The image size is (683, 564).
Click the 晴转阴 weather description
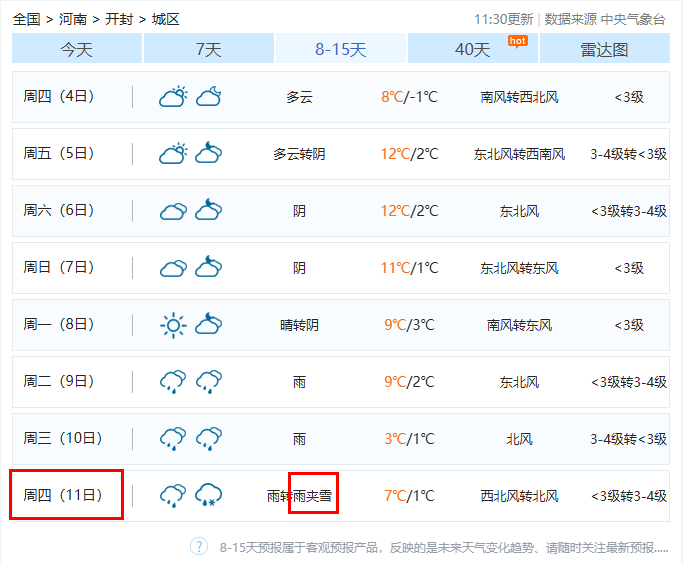click(x=299, y=325)
